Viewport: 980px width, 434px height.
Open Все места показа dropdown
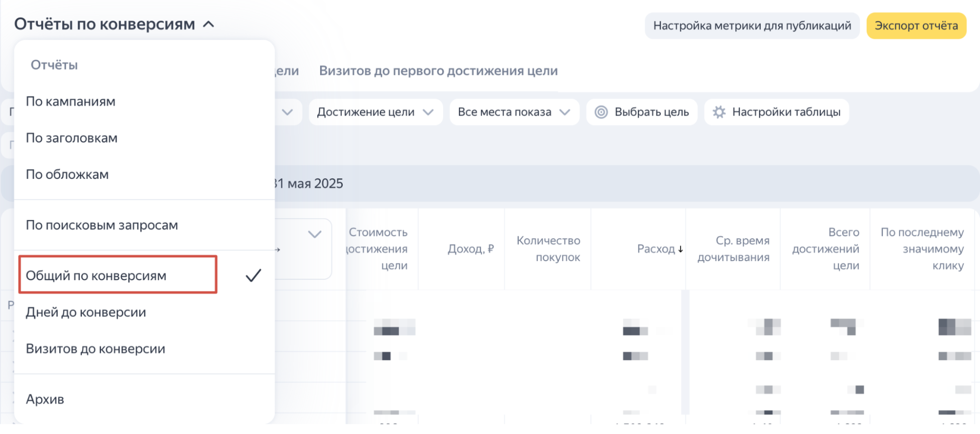(514, 112)
